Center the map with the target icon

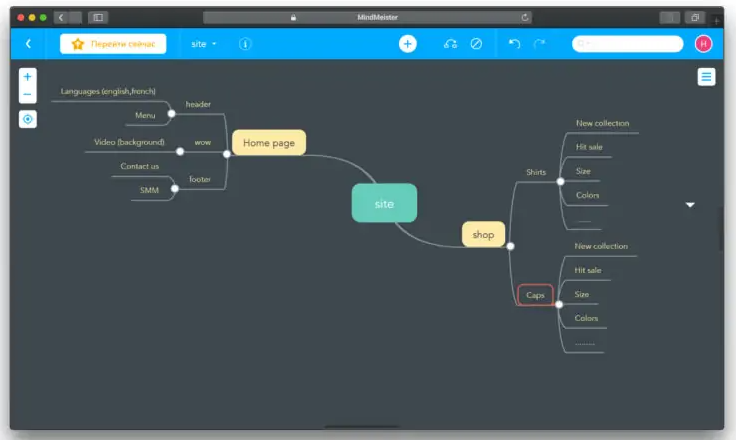pyautogui.click(x=27, y=119)
